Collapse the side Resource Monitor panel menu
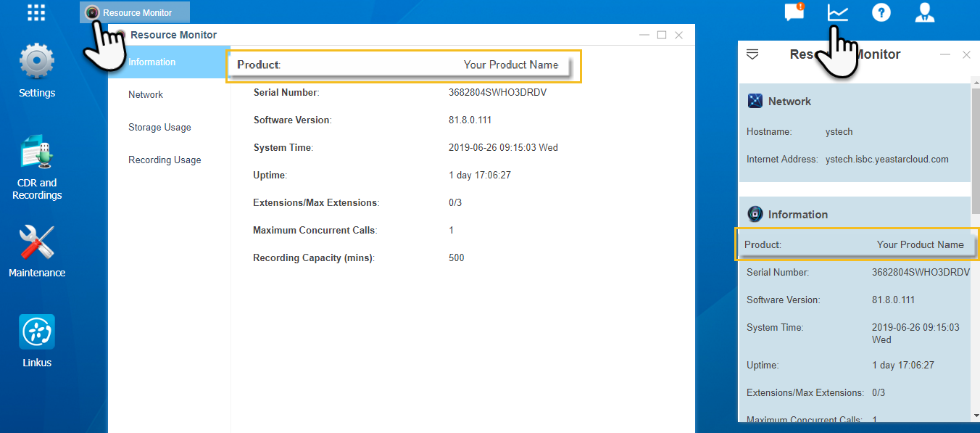This screenshot has width=980, height=433. pyautogui.click(x=752, y=54)
